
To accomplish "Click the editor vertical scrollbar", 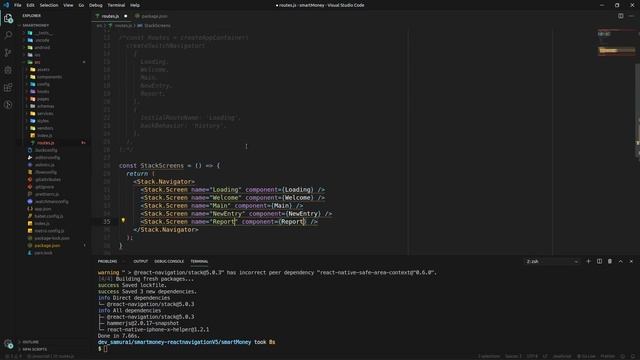I will (x=638, y=110).
